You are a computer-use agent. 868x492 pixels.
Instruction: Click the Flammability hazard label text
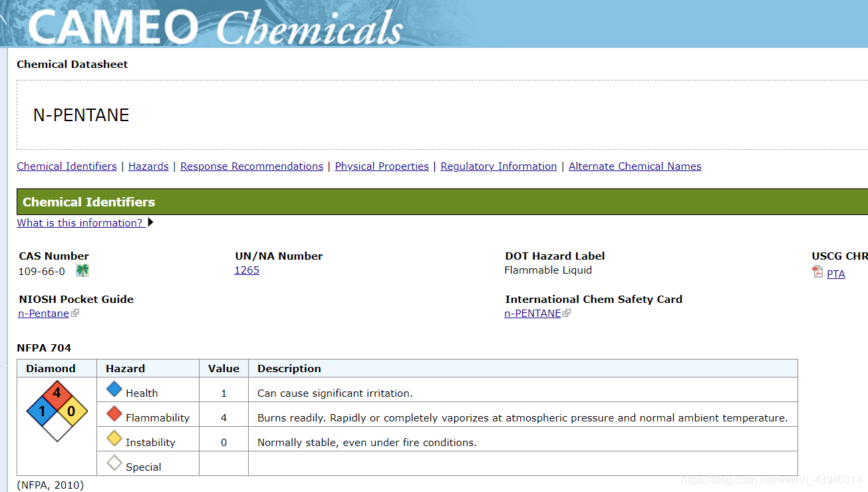coord(158,418)
